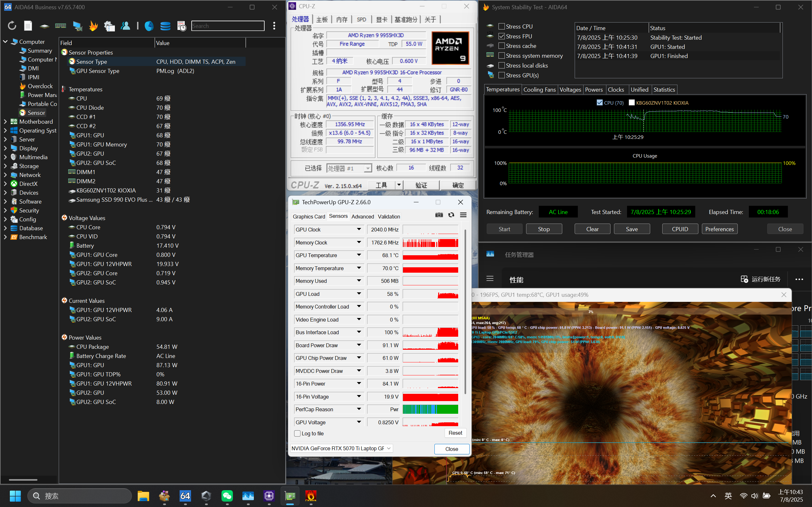
Task: Click the AIDA64 Search field
Action: tap(228, 26)
